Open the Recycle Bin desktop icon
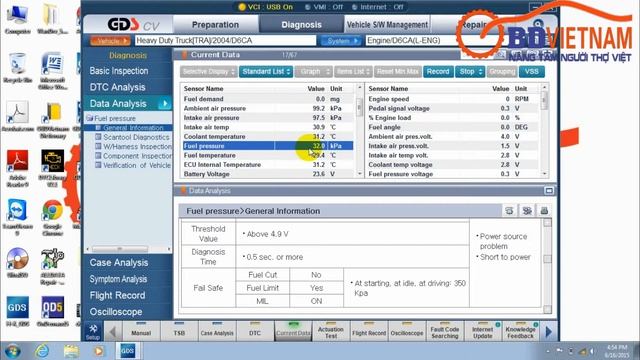 tap(17, 68)
